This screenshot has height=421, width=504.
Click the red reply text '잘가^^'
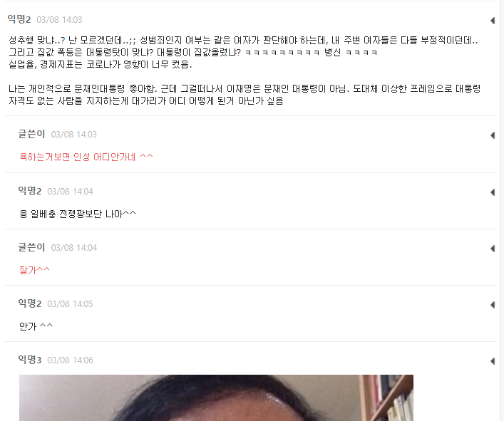(x=34, y=270)
